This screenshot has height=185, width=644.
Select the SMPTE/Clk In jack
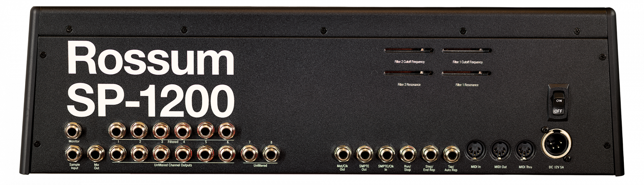386,154
